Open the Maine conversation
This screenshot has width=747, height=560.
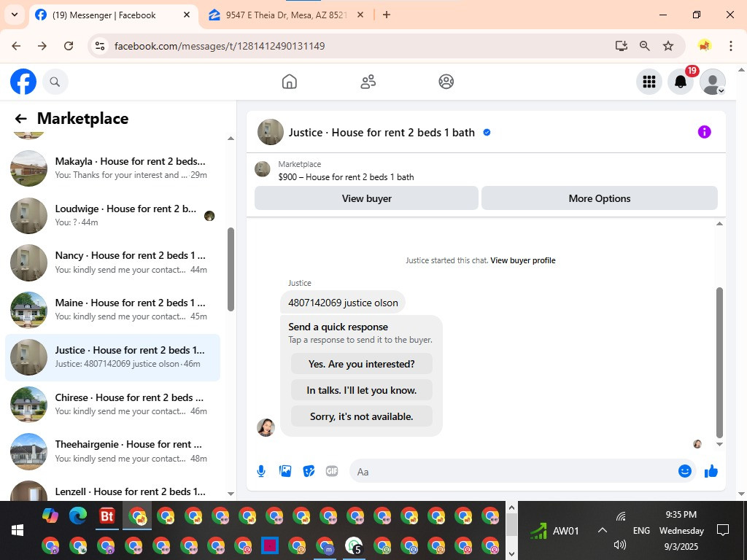(113, 309)
